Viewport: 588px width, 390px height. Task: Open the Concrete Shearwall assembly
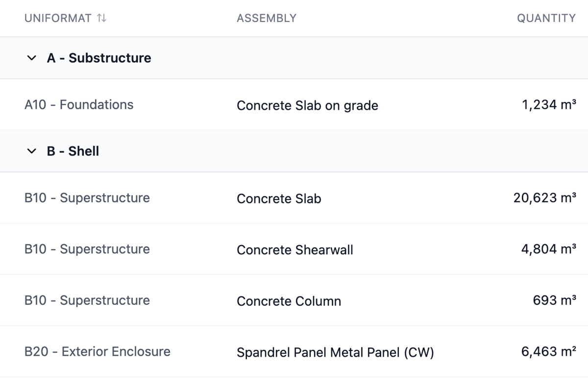click(x=295, y=250)
